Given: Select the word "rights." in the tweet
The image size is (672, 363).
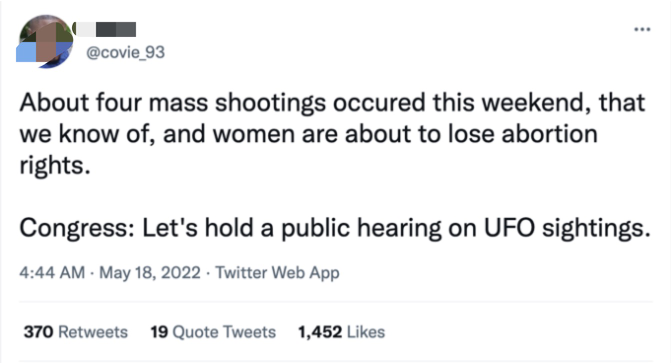Looking at the screenshot, I should (55, 165).
